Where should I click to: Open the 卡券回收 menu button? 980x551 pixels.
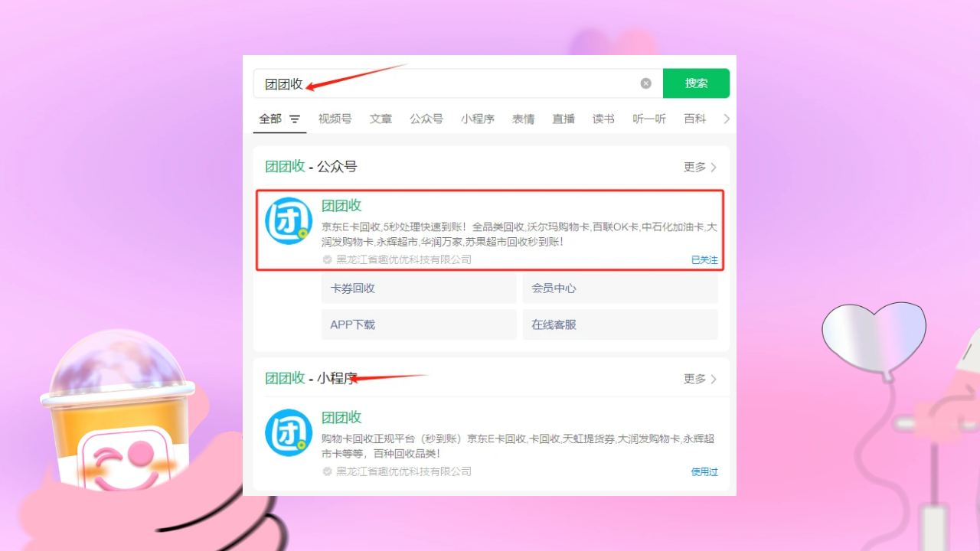click(419, 289)
